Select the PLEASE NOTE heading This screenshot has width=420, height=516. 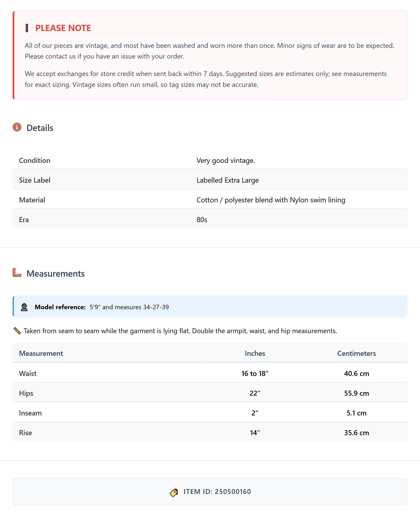[x=63, y=28]
